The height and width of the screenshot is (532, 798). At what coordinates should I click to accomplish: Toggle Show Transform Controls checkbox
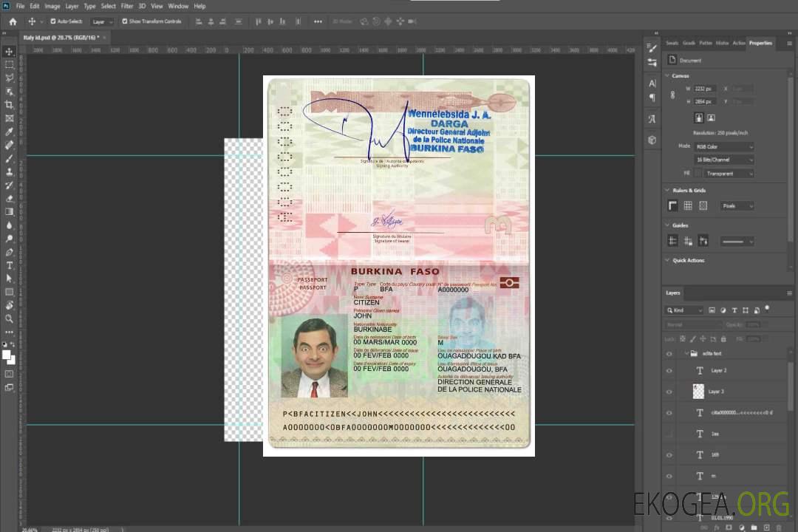coord(125,21)
